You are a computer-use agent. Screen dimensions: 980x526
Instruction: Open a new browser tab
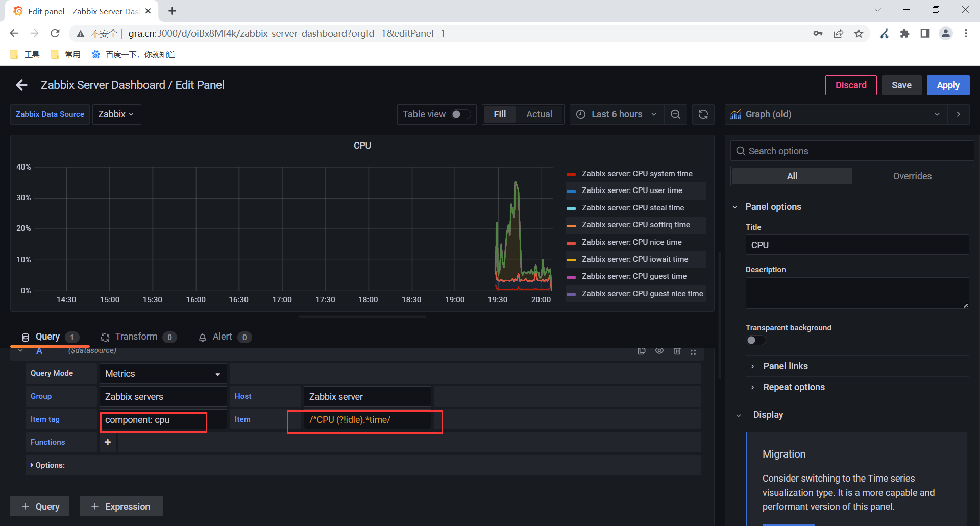[x=173, y=11]
